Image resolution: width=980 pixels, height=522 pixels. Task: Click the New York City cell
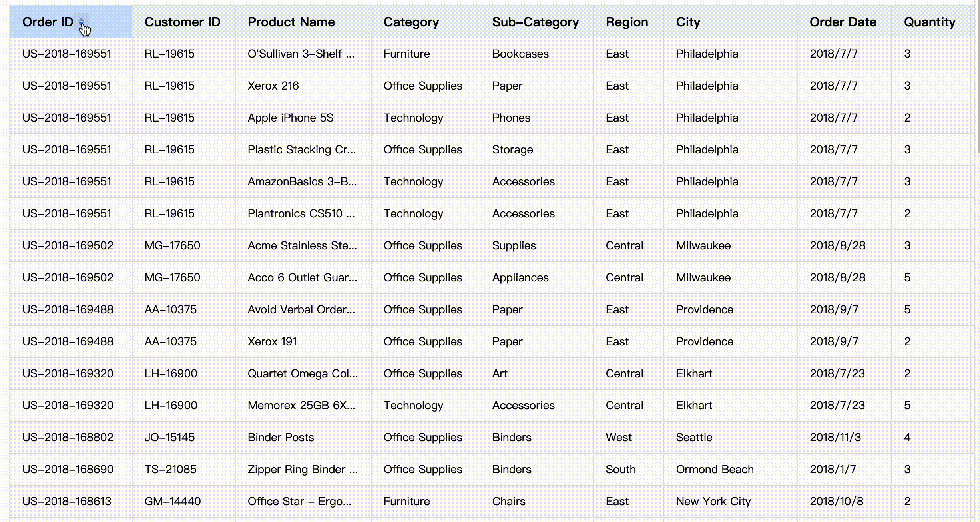[713, 501]
